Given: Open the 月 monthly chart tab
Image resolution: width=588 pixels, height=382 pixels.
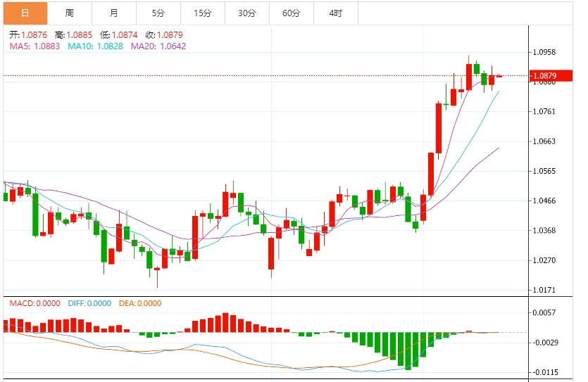Looking at the screenshot, I should 114,13.
